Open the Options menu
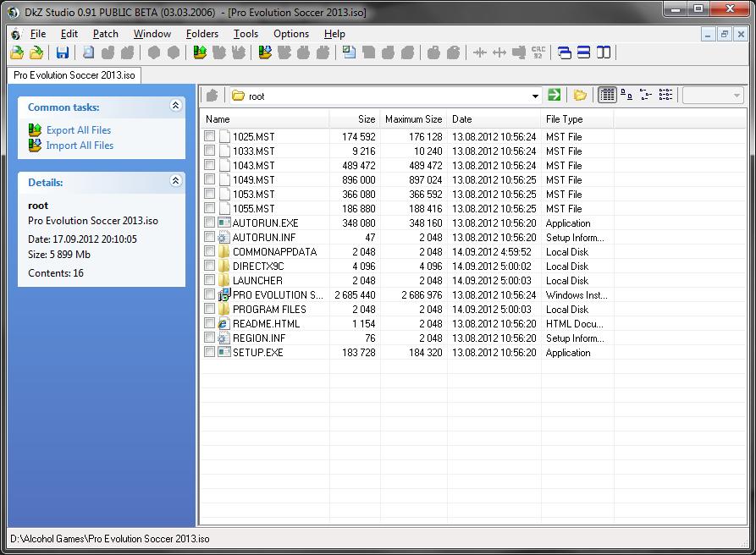The height and width of the screenshot is (555, 756). click(x=291, y=34)
